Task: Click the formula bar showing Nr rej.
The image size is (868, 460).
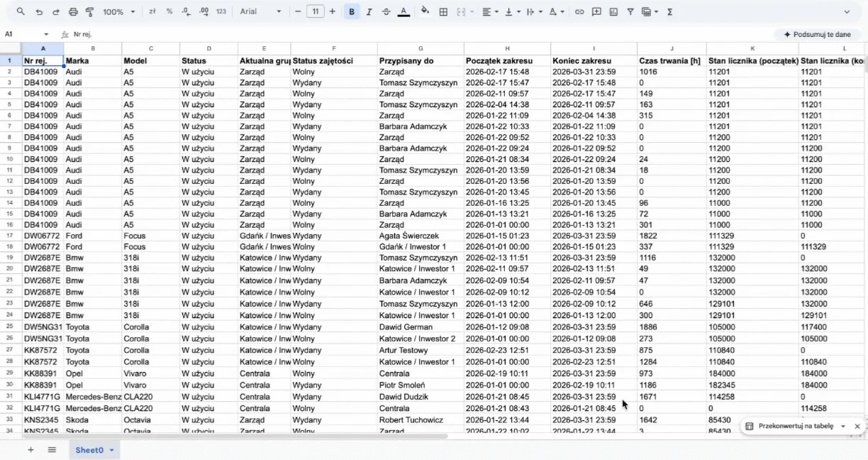Action: 418,34
